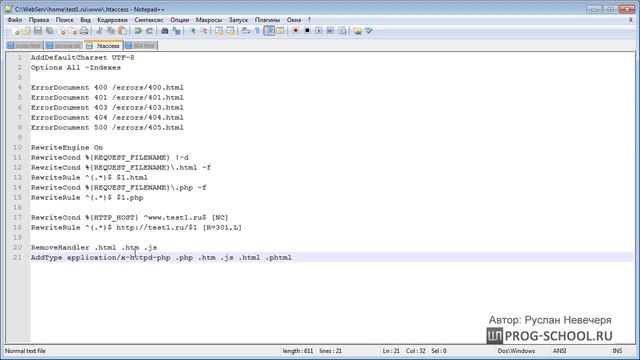Click the spell-check checkmark toolbar icon
Viewport: 640px width, 360px height.
(369, 31)
